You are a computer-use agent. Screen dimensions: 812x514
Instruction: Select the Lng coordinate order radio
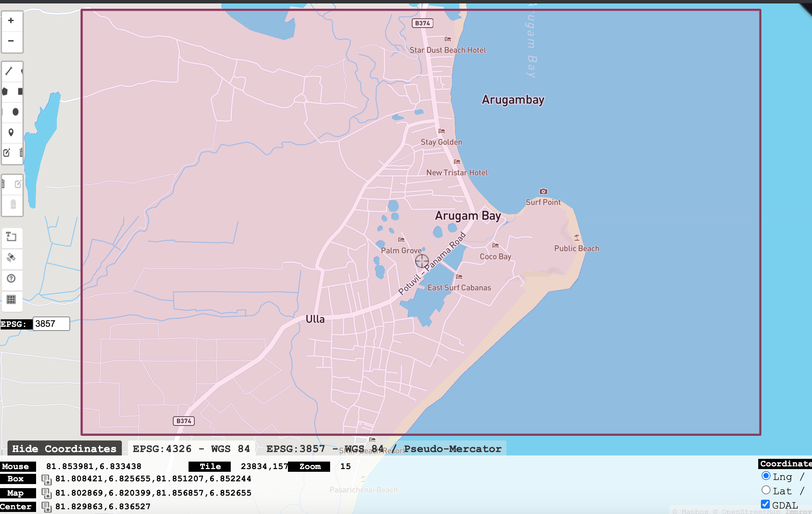[766, 476]
